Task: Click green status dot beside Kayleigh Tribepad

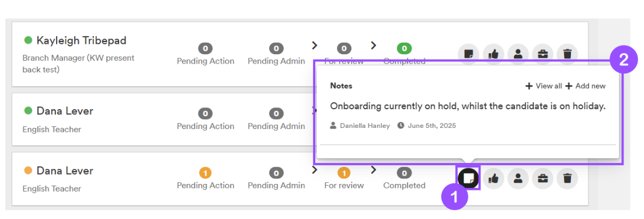Action: pyautogui.click(x=28, y=40)
